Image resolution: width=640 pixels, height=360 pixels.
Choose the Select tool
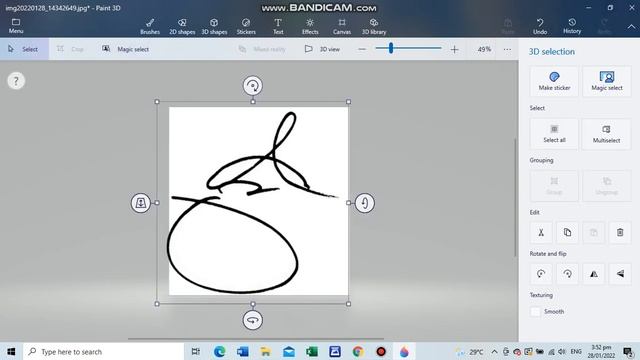point(24,49)
